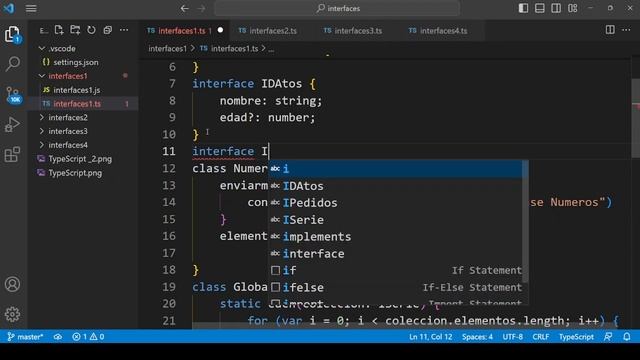Viewport: 640px width, 360px height.
Task: Click Ln 11, Col 12 cursor position
Action: [431, 337]
